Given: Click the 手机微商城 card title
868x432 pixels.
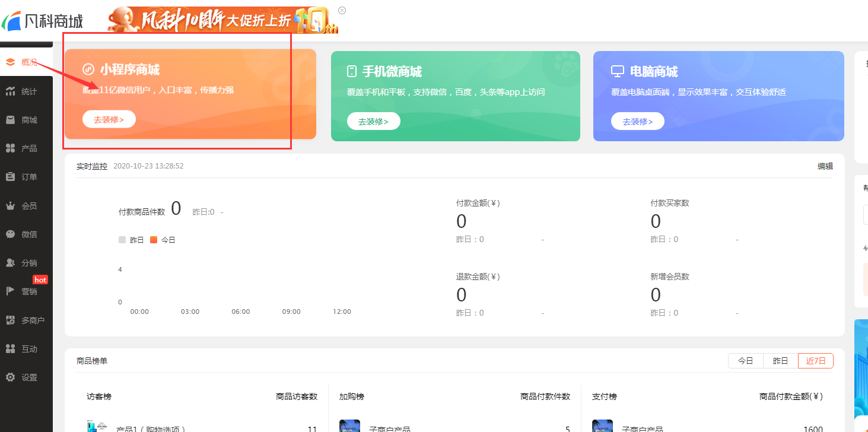Looking at the screenshot, I should pyautogui.click(x=392, y=71).
